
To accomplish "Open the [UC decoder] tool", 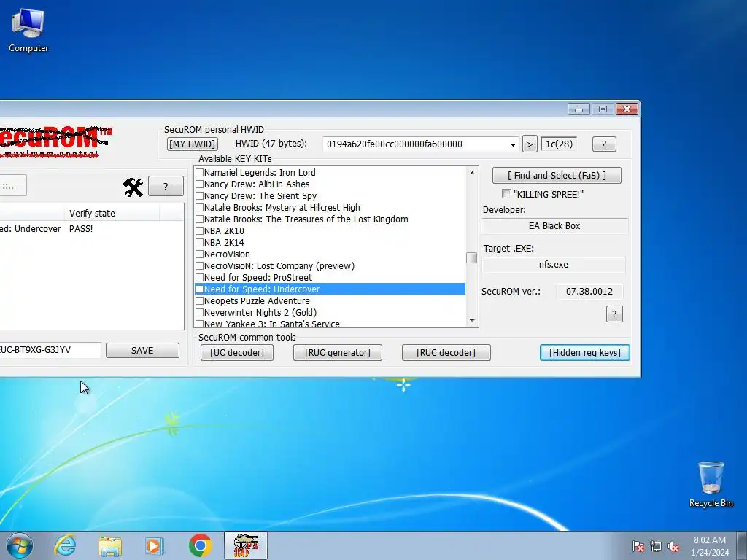I will tap(237, 353).
